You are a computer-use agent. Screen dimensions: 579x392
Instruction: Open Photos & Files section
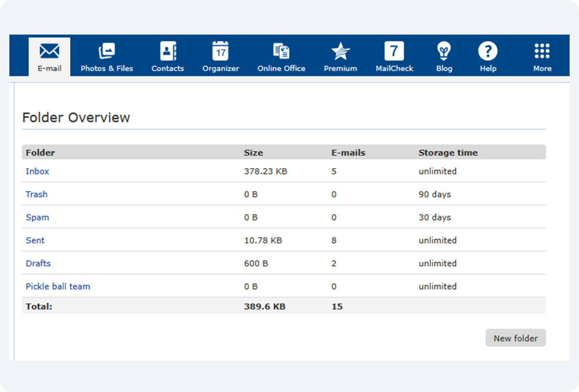[x=107, y=51]
